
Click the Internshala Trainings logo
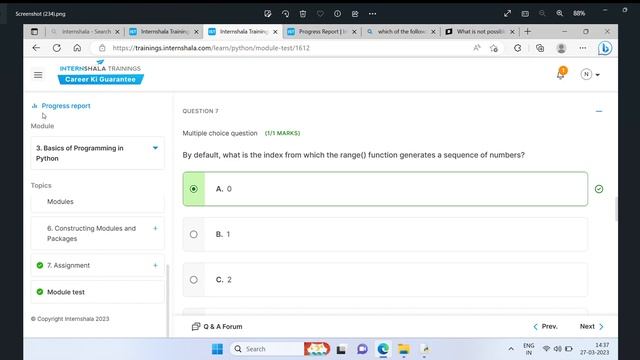(100, 73)
